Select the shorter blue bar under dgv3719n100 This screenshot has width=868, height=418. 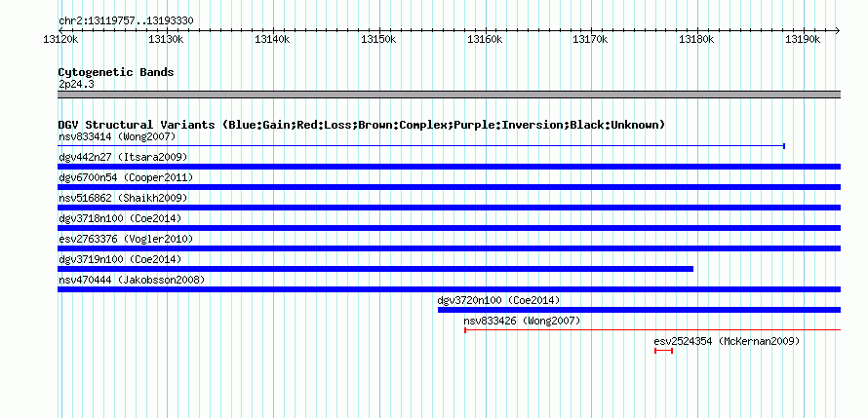pos(375,269)
